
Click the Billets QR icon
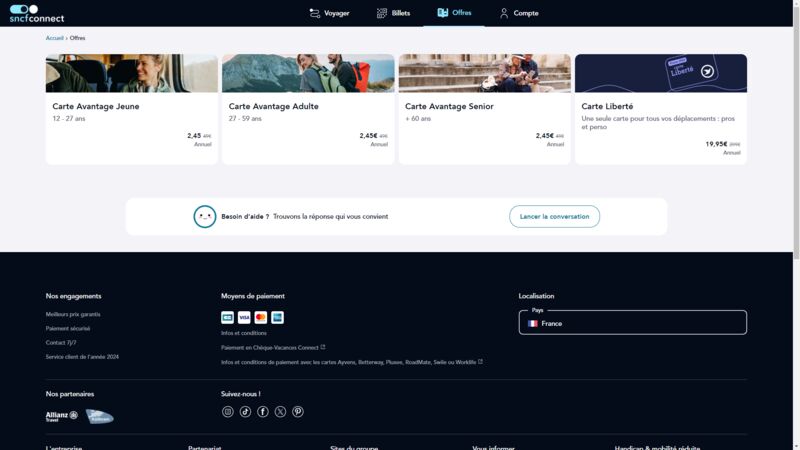382,13
